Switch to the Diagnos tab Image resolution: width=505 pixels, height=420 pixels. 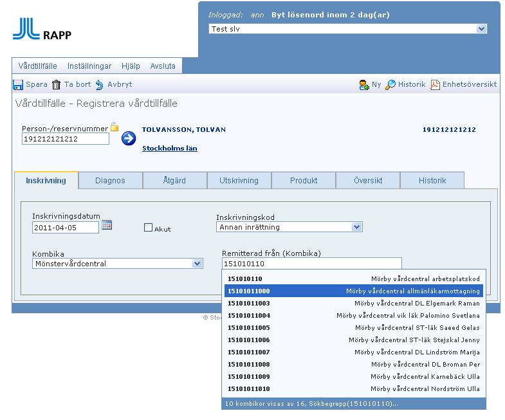(110, 180)
